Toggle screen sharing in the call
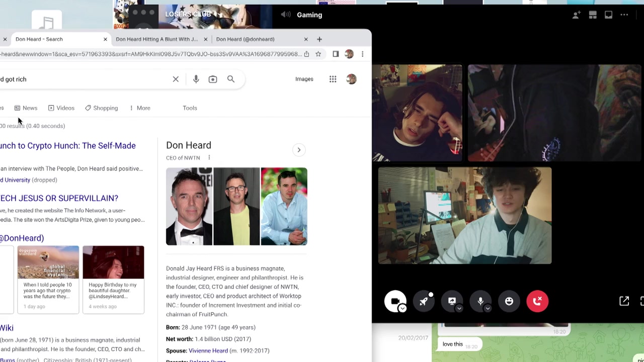 452,301
